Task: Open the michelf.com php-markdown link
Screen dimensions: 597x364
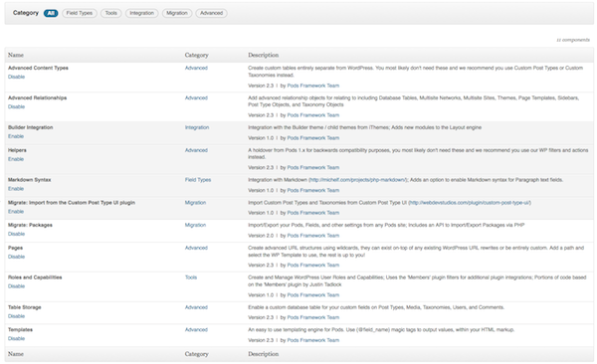Action: [358, 180]
